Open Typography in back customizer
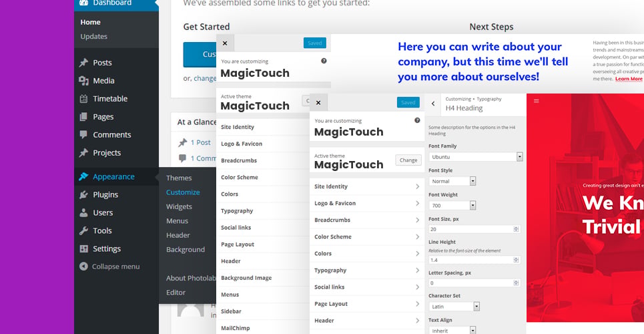Screen dimensions: 644x334 (263, 210)
